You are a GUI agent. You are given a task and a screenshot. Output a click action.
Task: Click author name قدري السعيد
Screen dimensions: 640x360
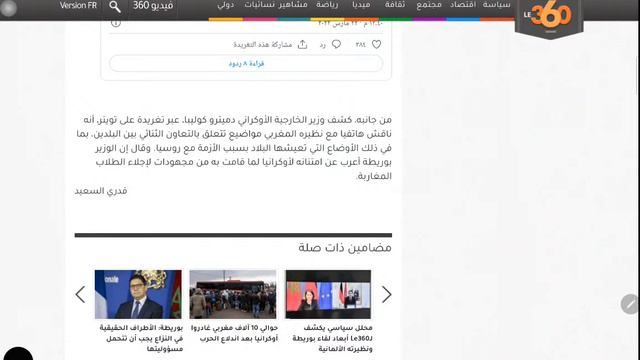coord(101,191)
